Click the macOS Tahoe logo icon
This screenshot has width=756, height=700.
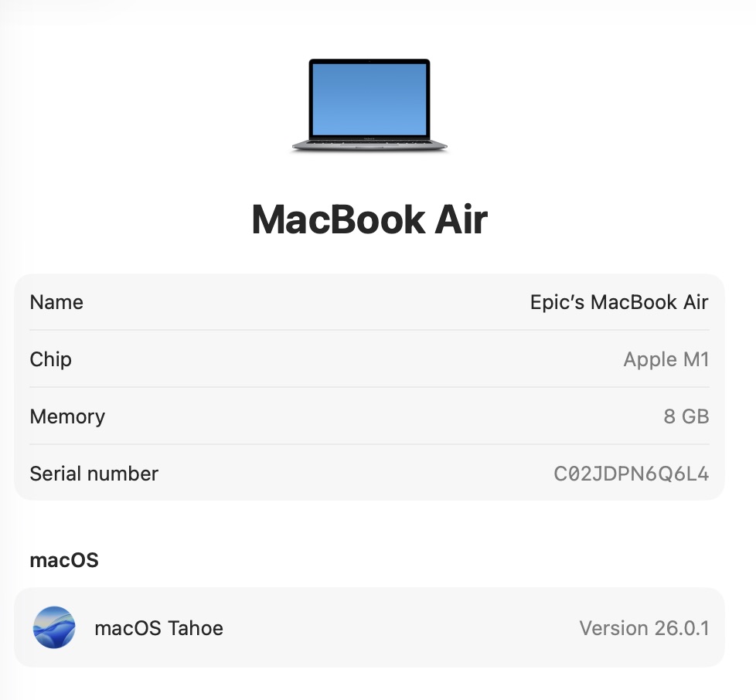(x=54, y=627)
